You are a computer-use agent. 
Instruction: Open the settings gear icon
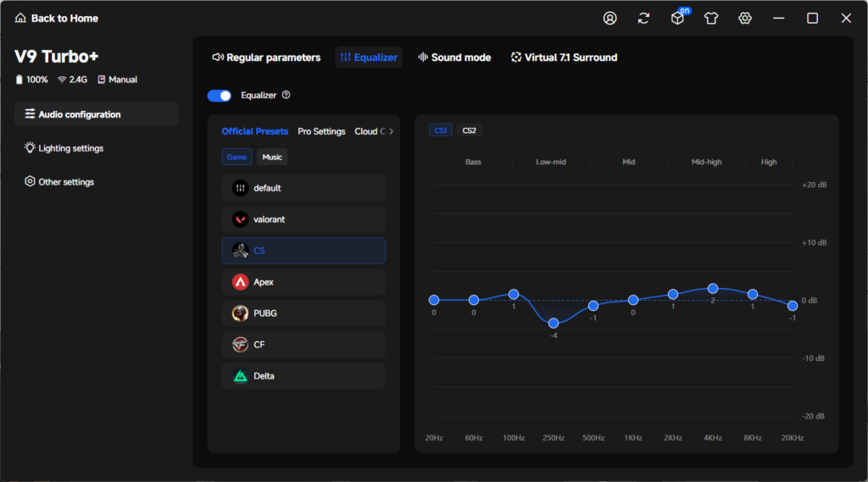point(744,19)
